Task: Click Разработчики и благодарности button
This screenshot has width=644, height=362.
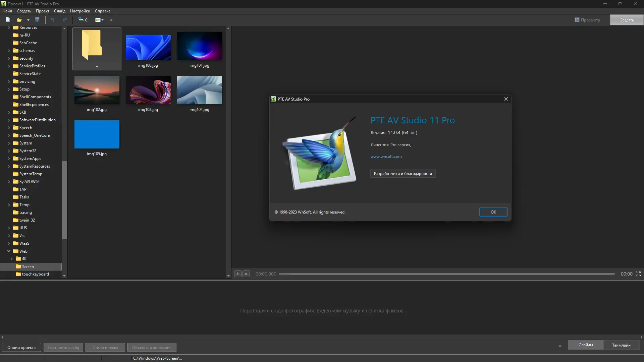Action: [402, 174]
